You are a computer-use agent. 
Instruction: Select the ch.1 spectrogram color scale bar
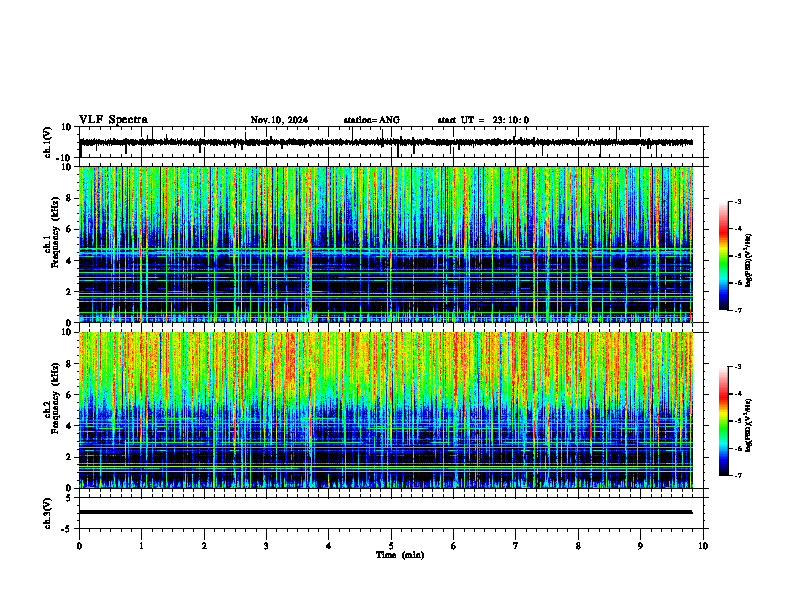724,256
